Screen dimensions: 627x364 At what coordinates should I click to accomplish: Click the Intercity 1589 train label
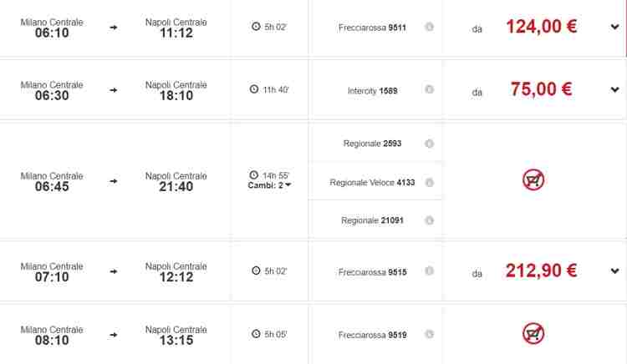pos(372,91)
